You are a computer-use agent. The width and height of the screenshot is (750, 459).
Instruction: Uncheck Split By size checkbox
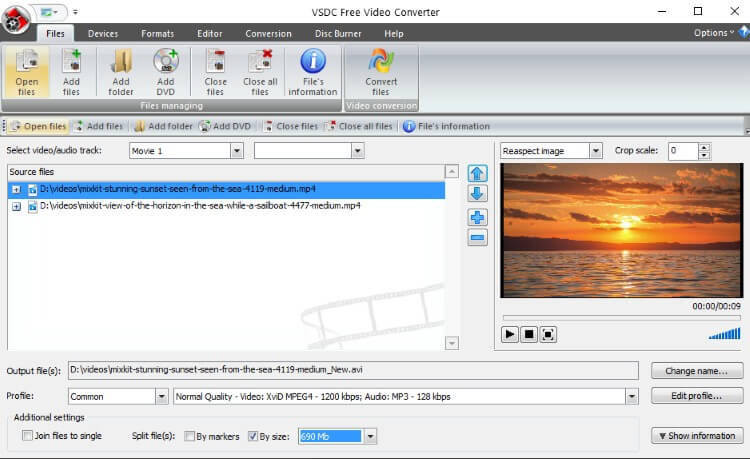tap(253, 436)
